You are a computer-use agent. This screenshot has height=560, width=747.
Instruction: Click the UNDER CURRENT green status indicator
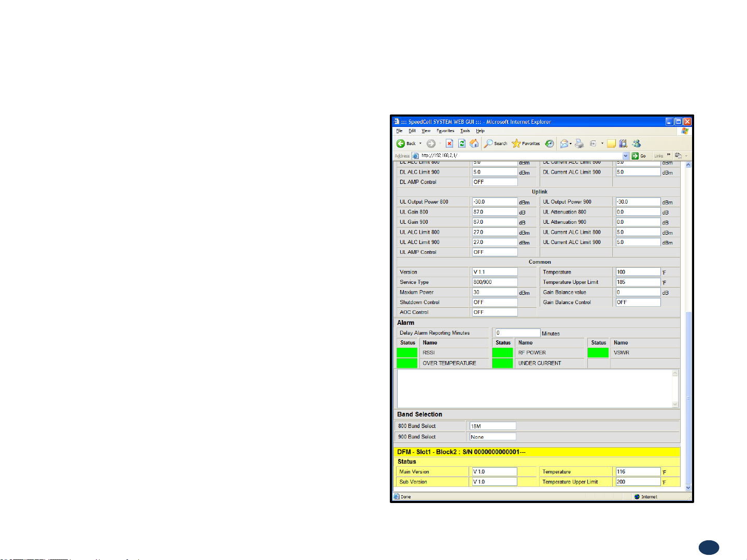tap(502, 363)
